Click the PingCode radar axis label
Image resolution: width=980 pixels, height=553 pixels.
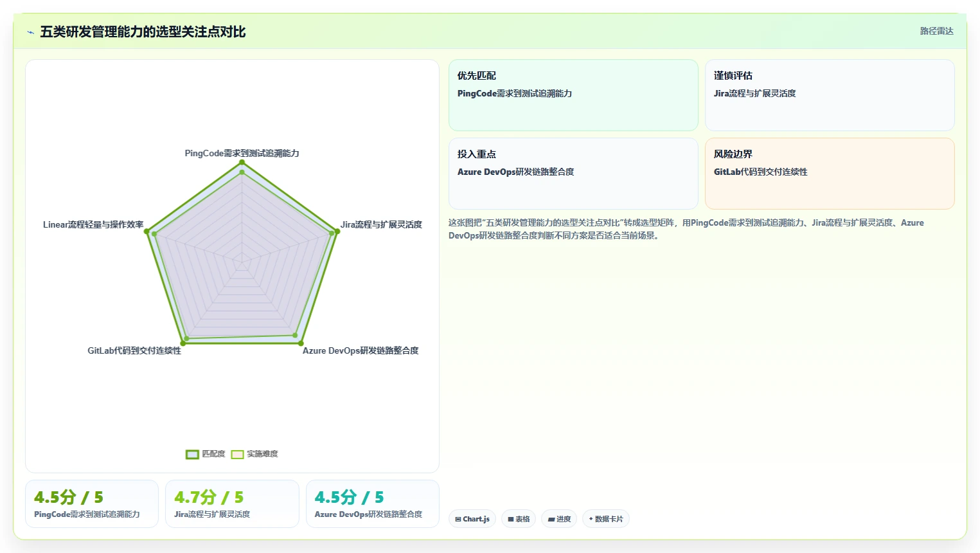click(x=242, y=153)
